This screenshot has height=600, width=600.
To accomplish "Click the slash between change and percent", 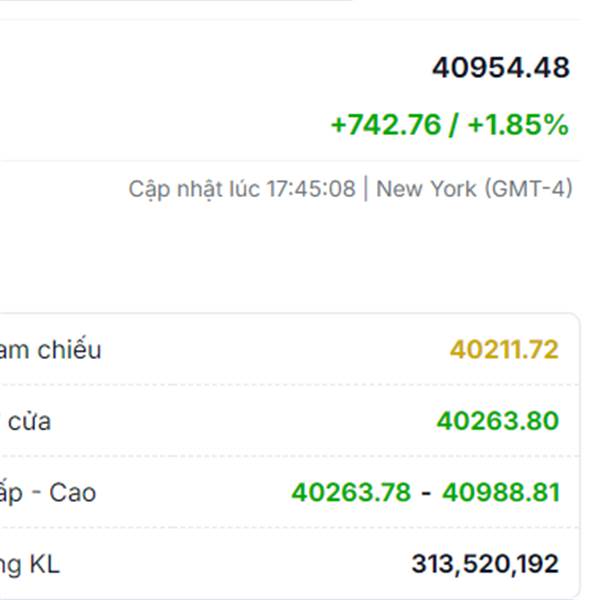I will [453, 125].
